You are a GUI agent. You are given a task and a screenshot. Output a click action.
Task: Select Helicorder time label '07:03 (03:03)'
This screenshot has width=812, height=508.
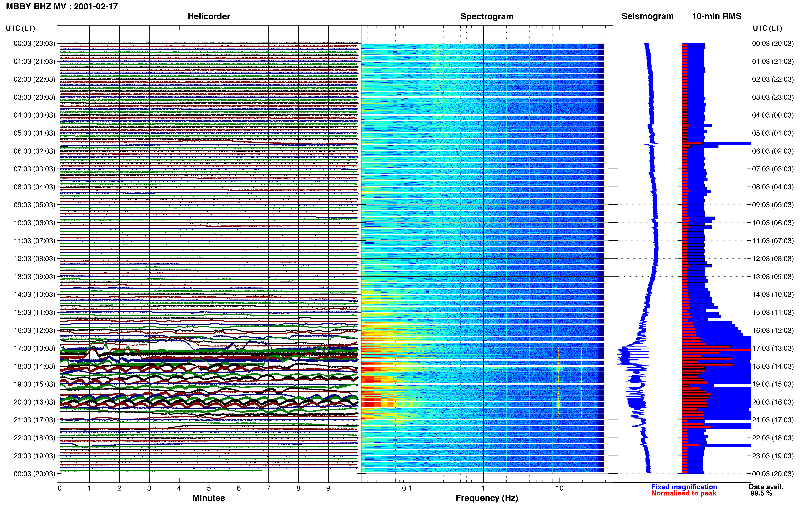click(34, 169)
